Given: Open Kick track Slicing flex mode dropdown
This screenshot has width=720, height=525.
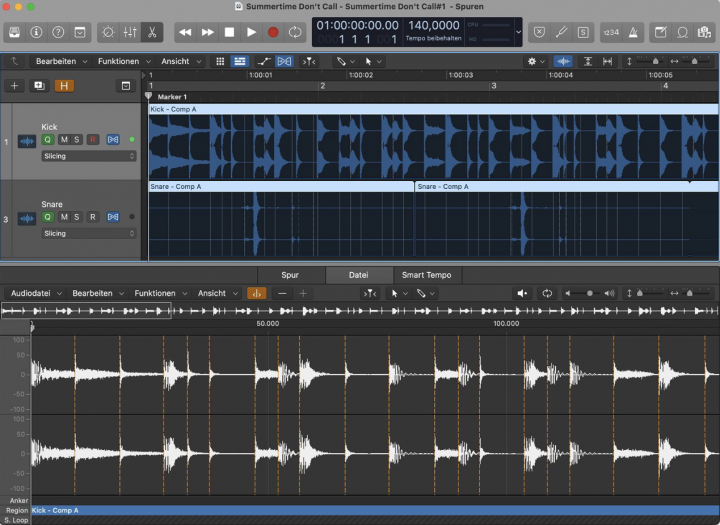Looking at the screenshot, I should [89, 156].
